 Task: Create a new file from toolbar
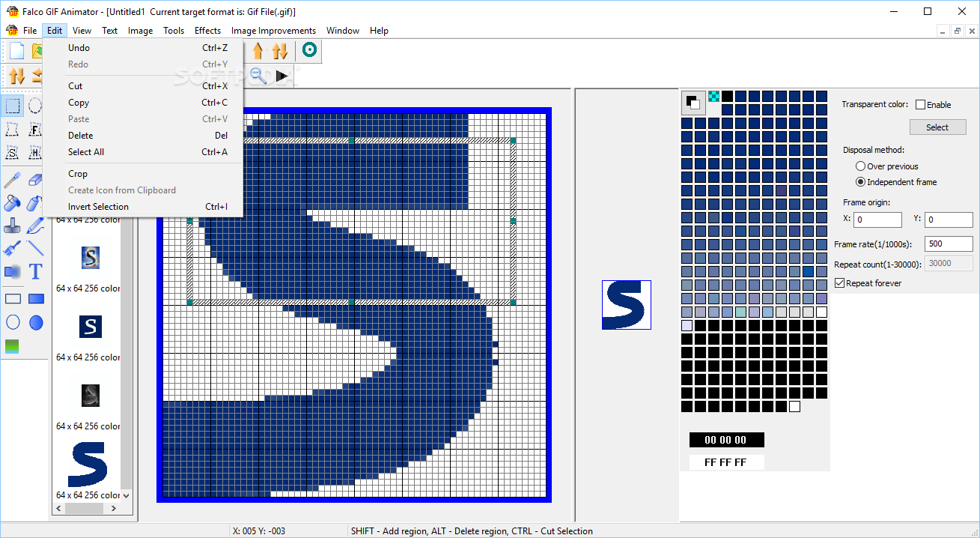click(16, 51)
